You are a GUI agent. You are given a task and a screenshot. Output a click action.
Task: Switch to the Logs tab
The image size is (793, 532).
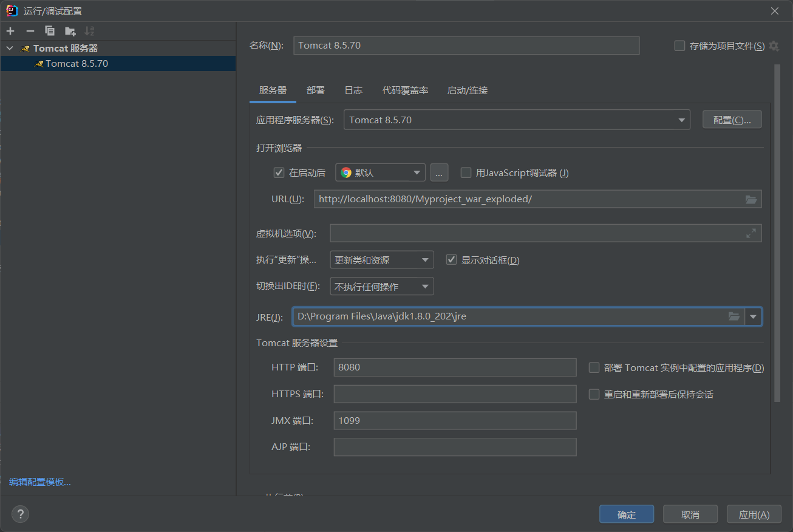[353, 90]
